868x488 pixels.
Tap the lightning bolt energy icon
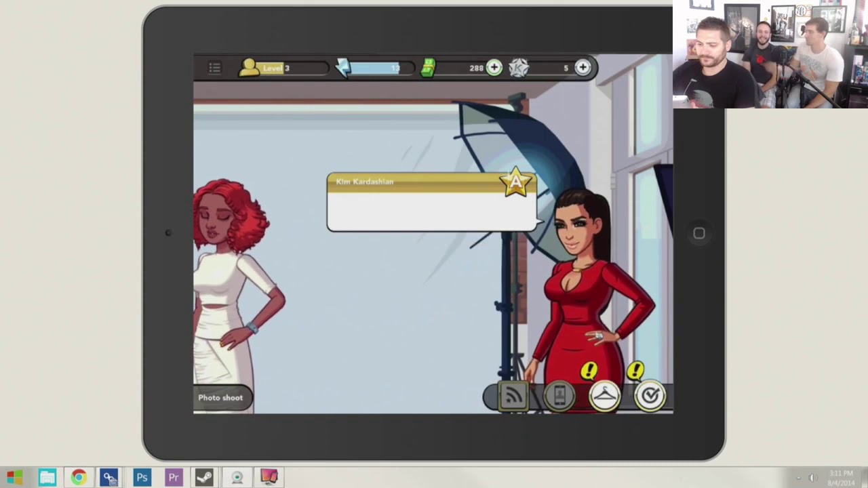pyautogui.click(x=343, y=67)
